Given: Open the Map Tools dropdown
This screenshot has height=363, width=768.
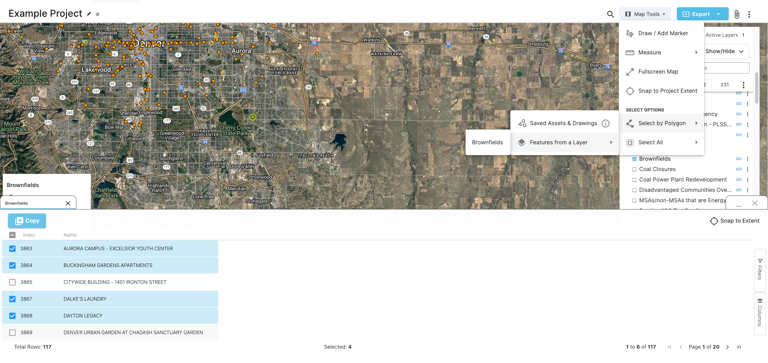Looking at the screenshot, I should [x=645, y=14].
